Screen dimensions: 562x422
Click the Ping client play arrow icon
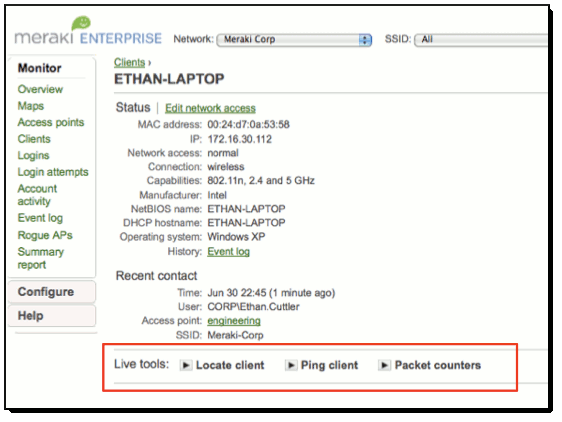pos(291,365)
